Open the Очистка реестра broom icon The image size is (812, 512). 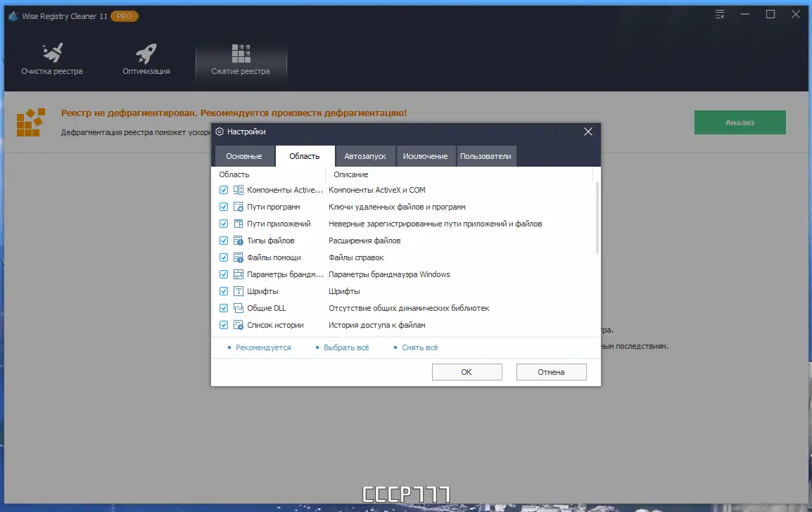(x=52, y=53)
